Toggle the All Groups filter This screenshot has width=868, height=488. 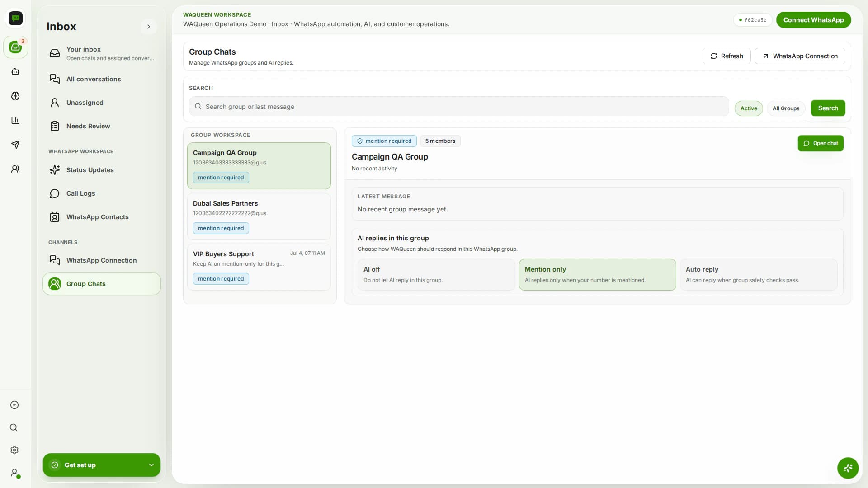coord(786,108)
